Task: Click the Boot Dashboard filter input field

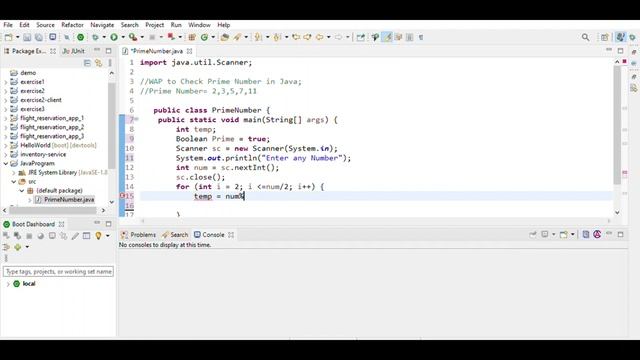Action: (58, 271)
